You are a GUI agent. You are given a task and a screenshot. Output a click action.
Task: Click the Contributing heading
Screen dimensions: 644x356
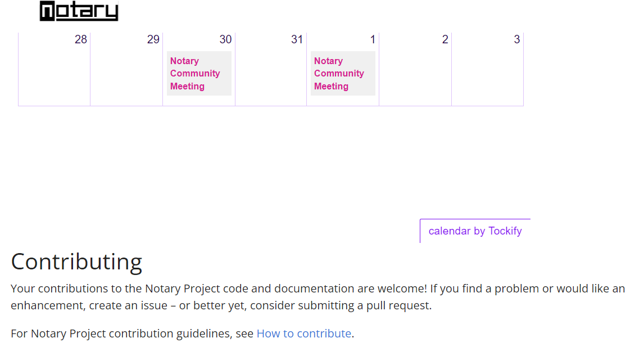tap(76, 261)
